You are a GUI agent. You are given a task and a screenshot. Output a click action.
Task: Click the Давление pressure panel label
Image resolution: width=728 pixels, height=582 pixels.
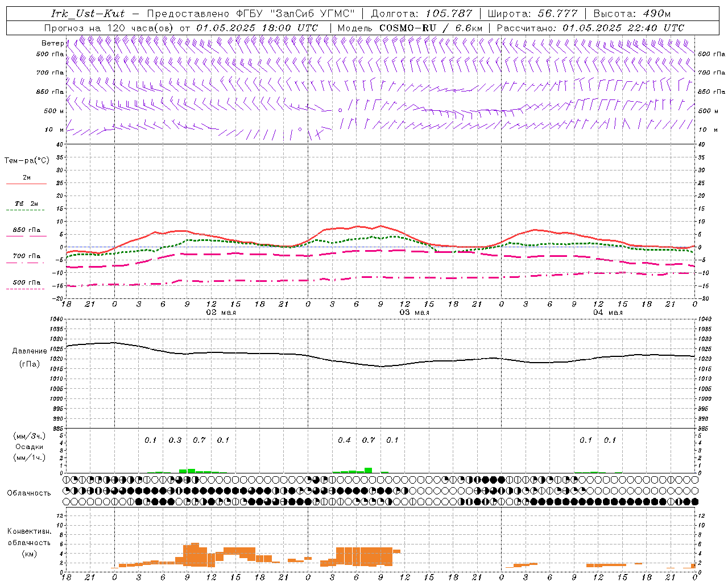pos(30,351)
